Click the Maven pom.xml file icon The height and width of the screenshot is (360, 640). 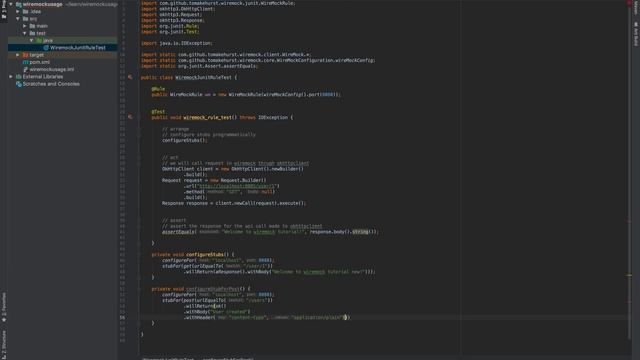point(25,62)
